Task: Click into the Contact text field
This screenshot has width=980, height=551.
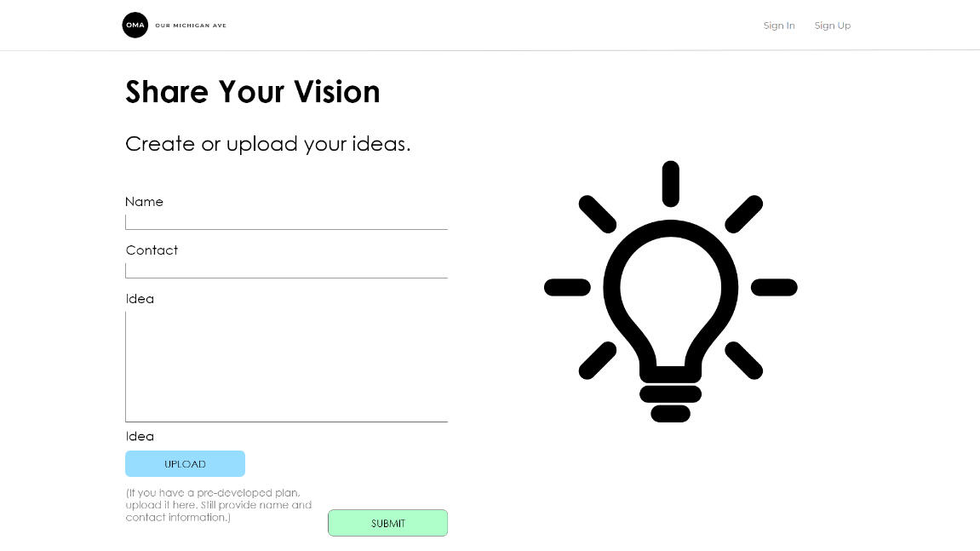Action: point(286,270)
